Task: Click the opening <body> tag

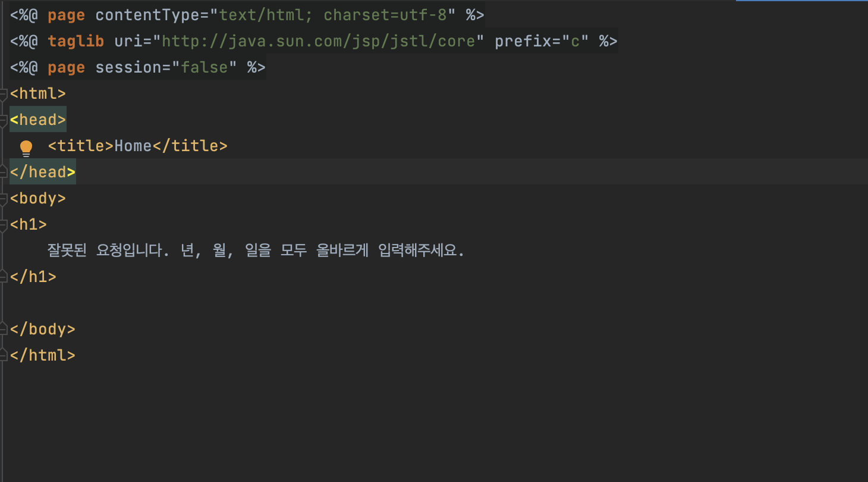Action: click(38, 198)
